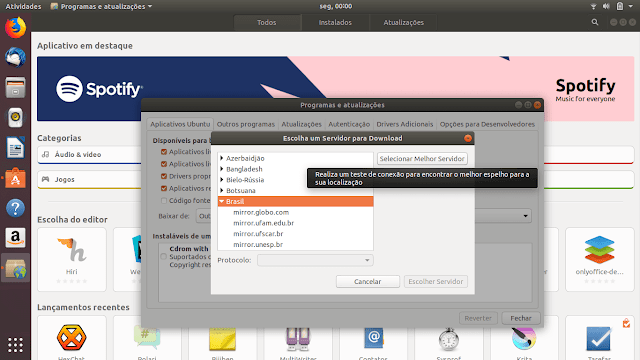Image resolution: width=640 pixels, height=360 pixels.
Task: Show applications grid in dock
Action: coord(16,345)
